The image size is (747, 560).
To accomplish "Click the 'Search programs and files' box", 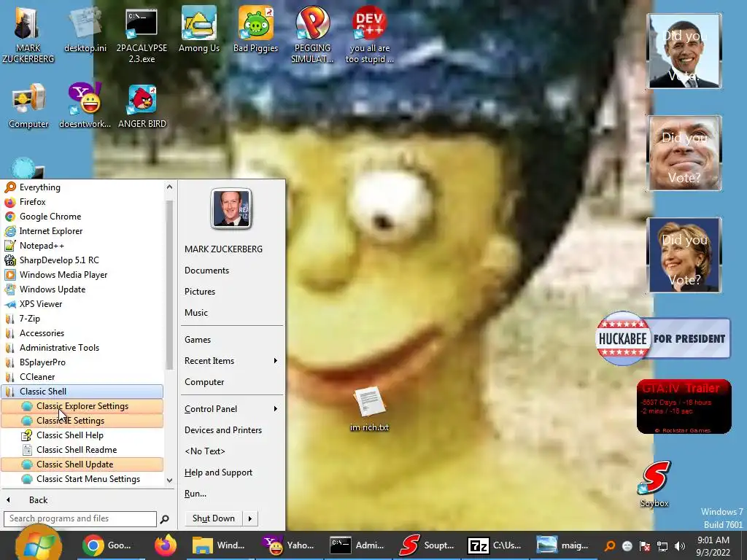I will (x=80, y=518).
